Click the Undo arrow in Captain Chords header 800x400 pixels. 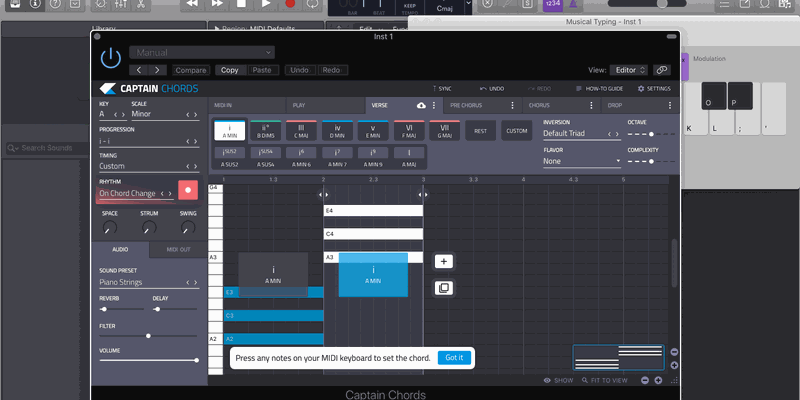492,88
